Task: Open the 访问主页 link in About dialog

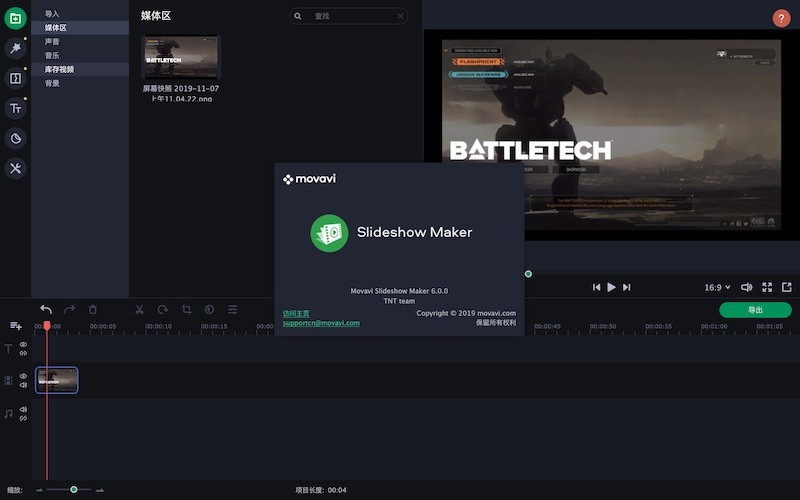Action: 296,313
